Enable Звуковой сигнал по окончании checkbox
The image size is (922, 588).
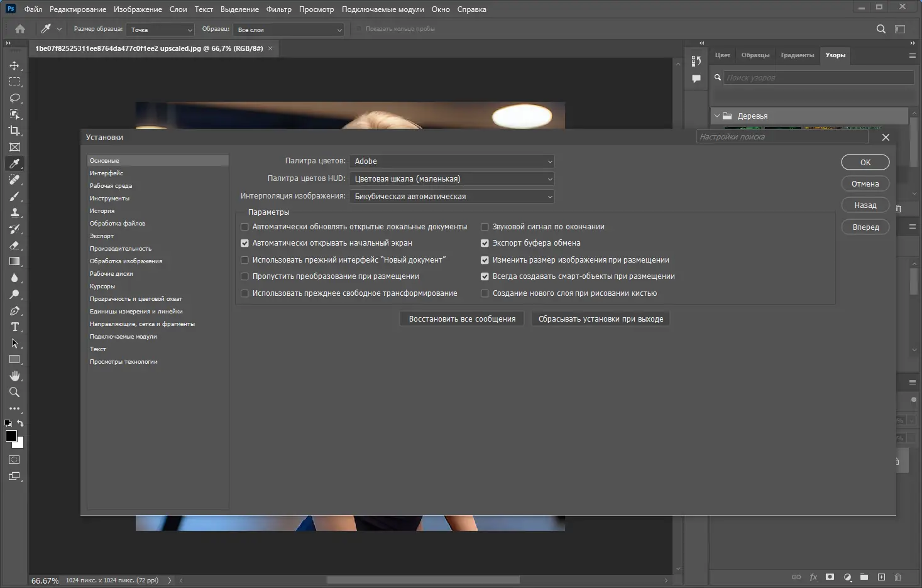(485, 227)
